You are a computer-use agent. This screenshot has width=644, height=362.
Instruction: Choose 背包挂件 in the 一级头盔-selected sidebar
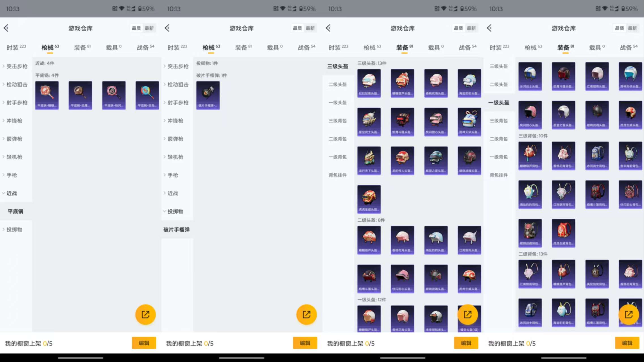coord(499,175)
